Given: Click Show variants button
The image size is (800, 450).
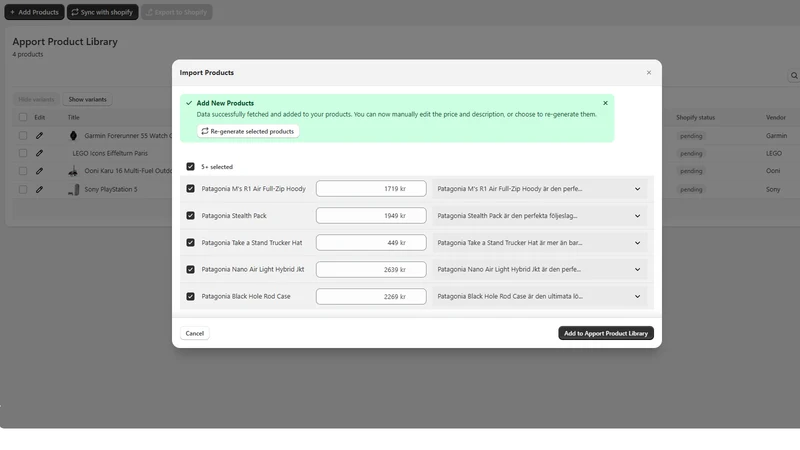Looking at the screenshot, I should click(x=87, y=99).
